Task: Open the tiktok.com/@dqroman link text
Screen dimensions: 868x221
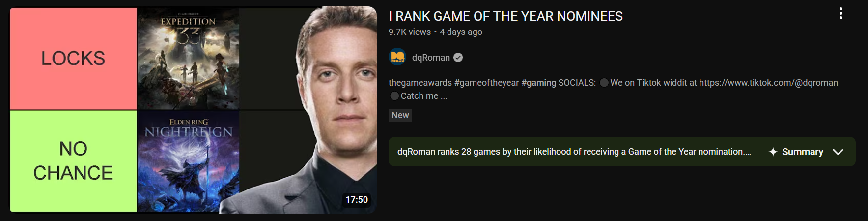Action: coord(768,83)
